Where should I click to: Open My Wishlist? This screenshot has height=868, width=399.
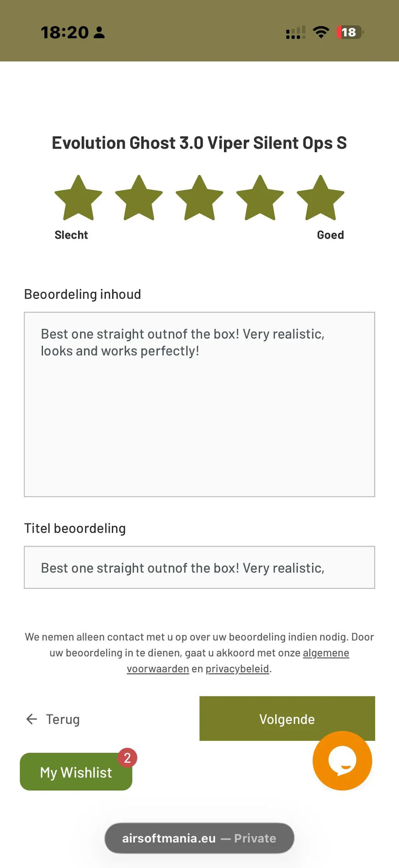pyautogui.click(x=76, y=772)
